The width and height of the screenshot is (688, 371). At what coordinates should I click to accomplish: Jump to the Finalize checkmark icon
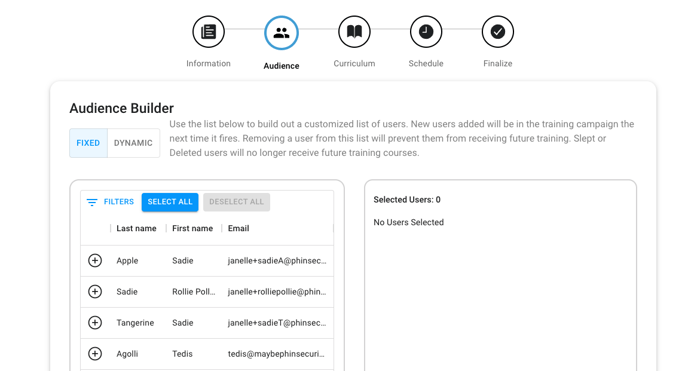(498, 32)
